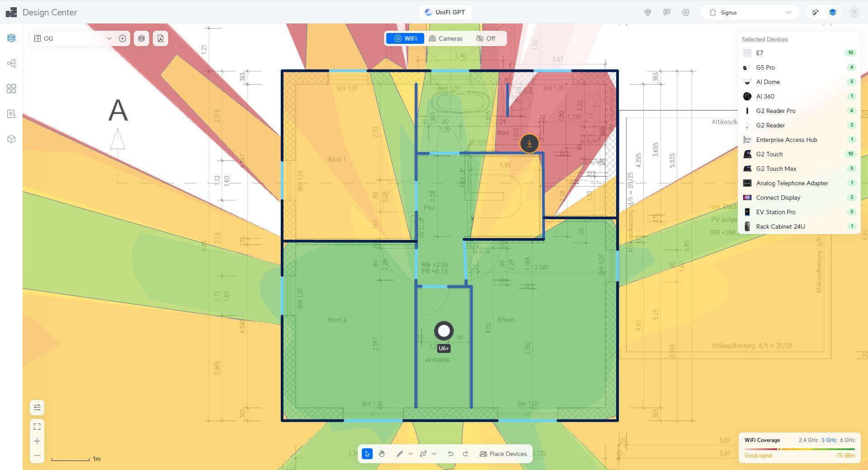868x470 pixels.
Task: Click the G2 Reader device row
Action: [799, 125]
